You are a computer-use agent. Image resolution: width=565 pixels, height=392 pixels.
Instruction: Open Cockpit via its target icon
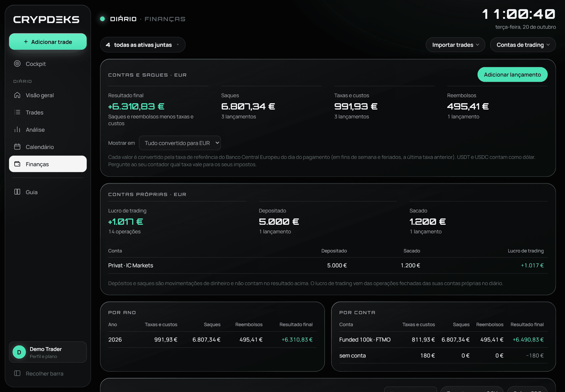(x=17, y=64)
